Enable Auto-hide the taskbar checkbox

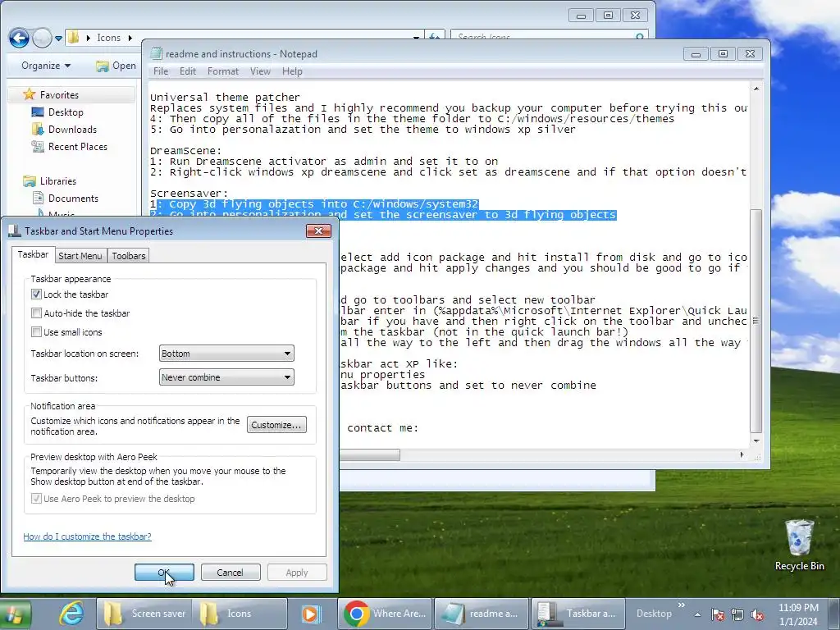click(x=36, y=313)
